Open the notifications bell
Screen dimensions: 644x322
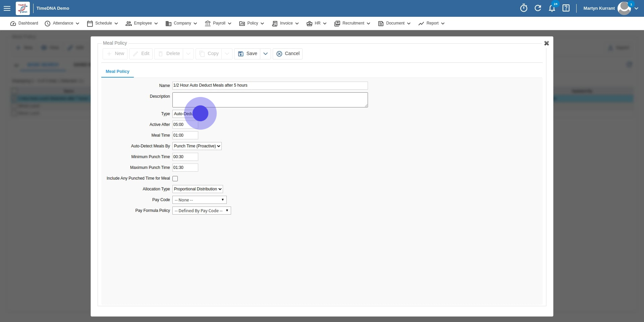552,8
